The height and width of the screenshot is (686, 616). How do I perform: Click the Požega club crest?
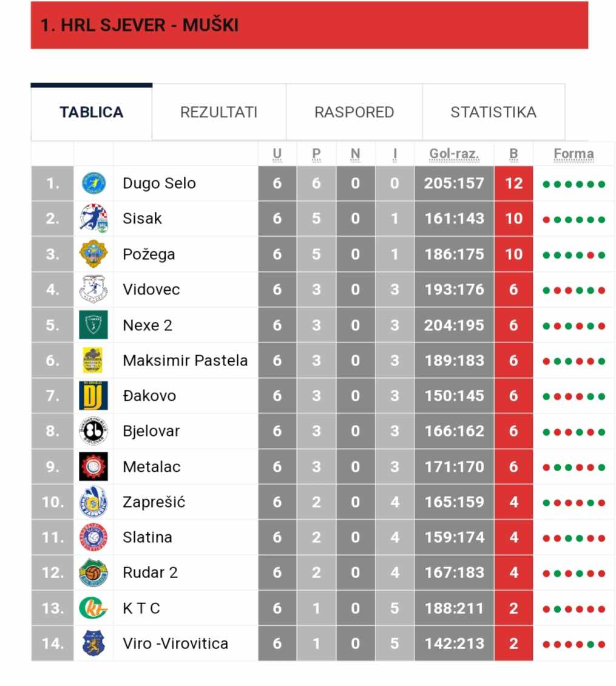tap(93, 254)
